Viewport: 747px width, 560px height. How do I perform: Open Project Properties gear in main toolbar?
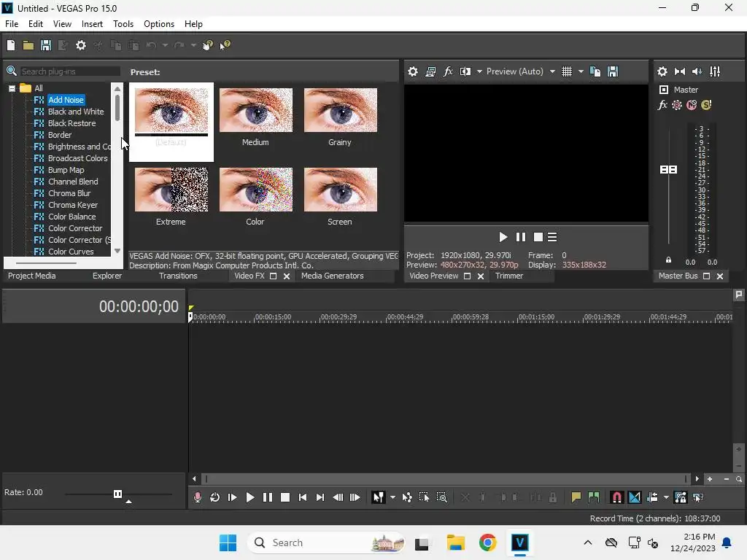point(81,45)
